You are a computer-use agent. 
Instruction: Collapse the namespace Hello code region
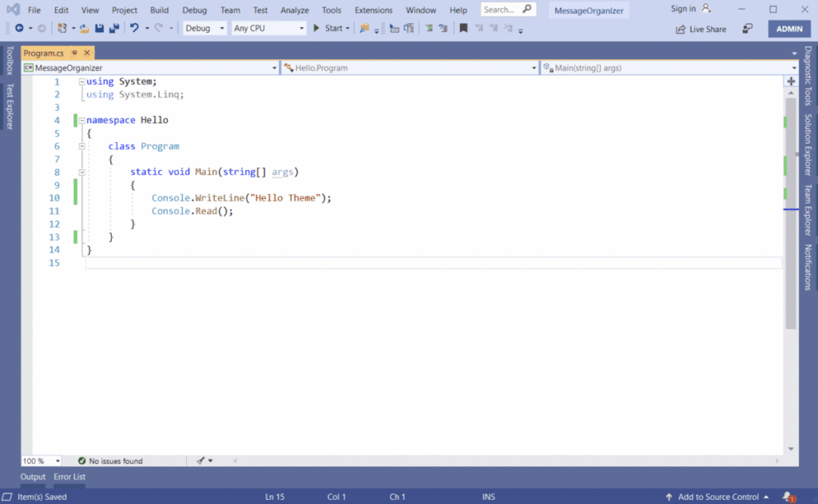pos(81,120)
